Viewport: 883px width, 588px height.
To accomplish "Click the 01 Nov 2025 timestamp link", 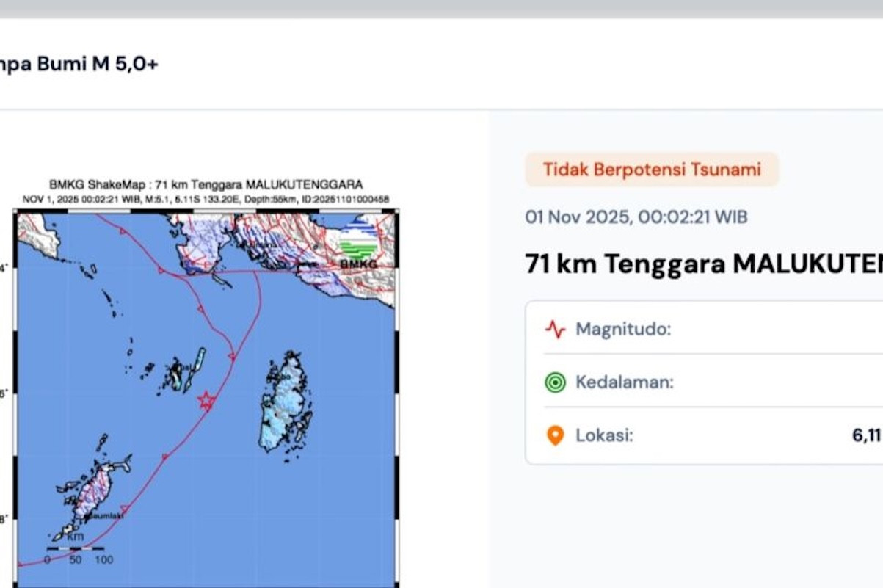I will (636, 217).
